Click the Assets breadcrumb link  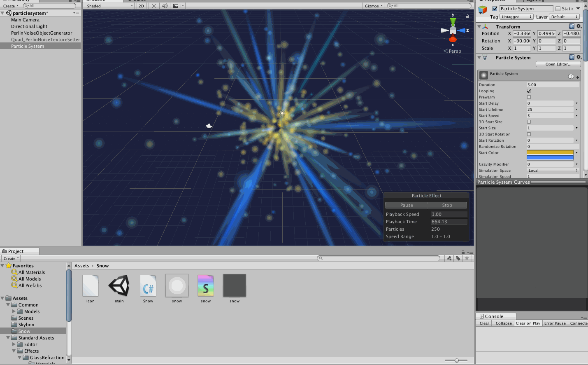pos(81,266)
